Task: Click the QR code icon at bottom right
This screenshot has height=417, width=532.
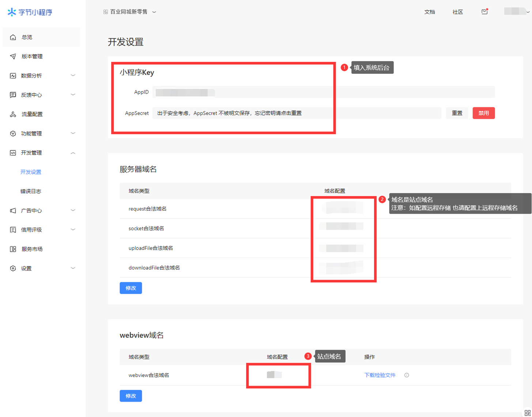Action: click(527, 413)
